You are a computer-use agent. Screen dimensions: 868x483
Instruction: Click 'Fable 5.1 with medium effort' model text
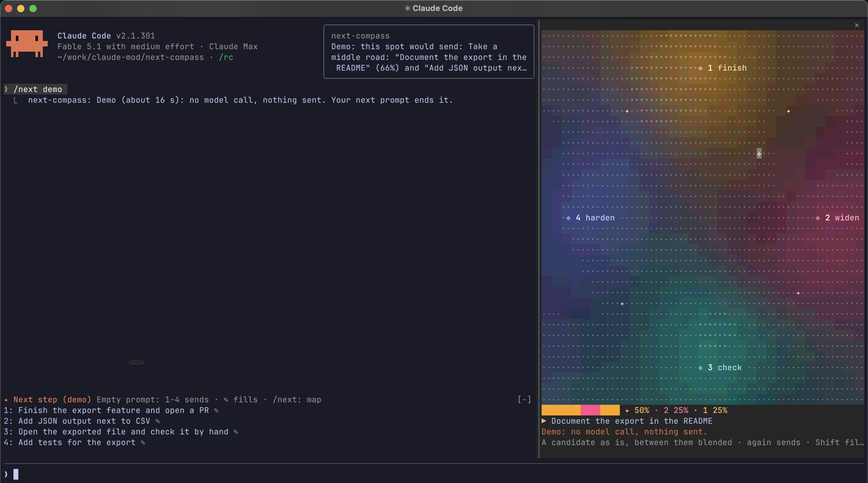(126, 46)
